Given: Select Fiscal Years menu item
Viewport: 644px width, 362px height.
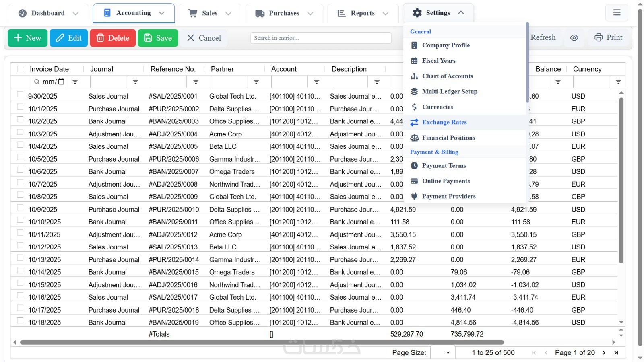Looking at the screenshot, I should [465, 61].
